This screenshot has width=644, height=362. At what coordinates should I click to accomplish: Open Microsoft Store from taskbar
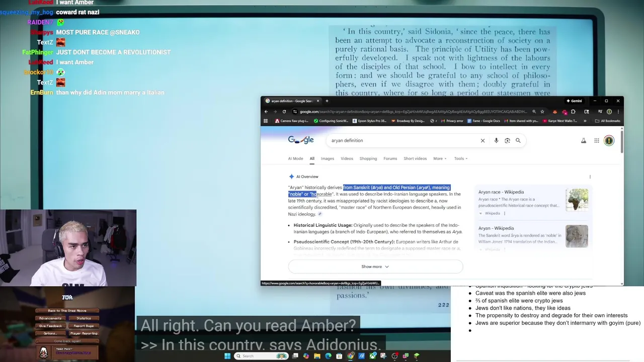340,356
